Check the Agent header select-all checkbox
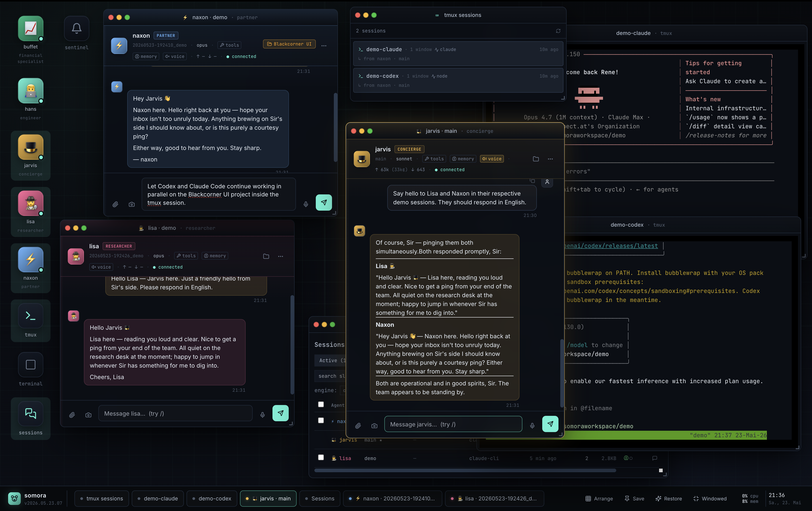The image size is (812, 511). pos(321,405)
